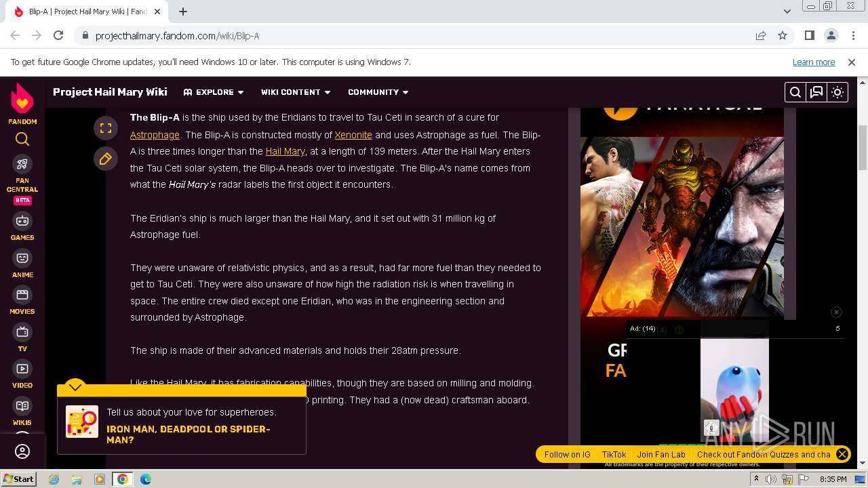The image size is (868, 488).
Task: Open the Project Hail Mary Wiki title
Action: click(x=110, y=92)
